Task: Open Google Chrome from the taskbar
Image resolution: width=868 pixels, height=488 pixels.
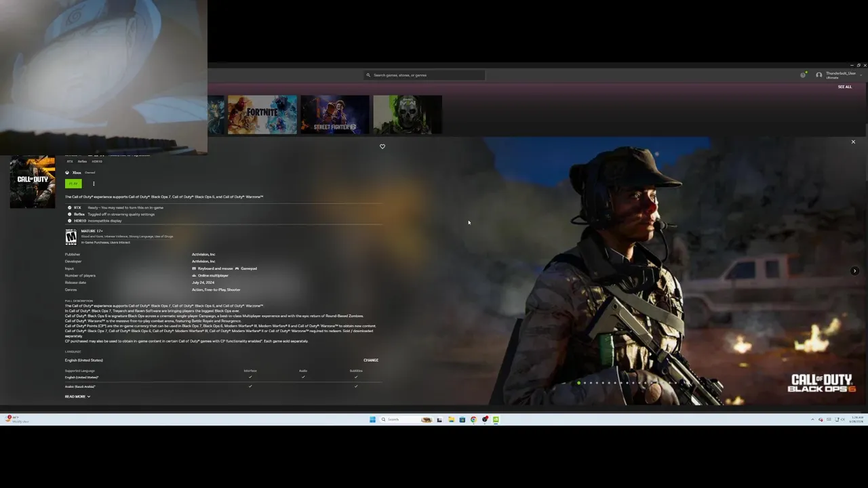Action: click(473, 420)
